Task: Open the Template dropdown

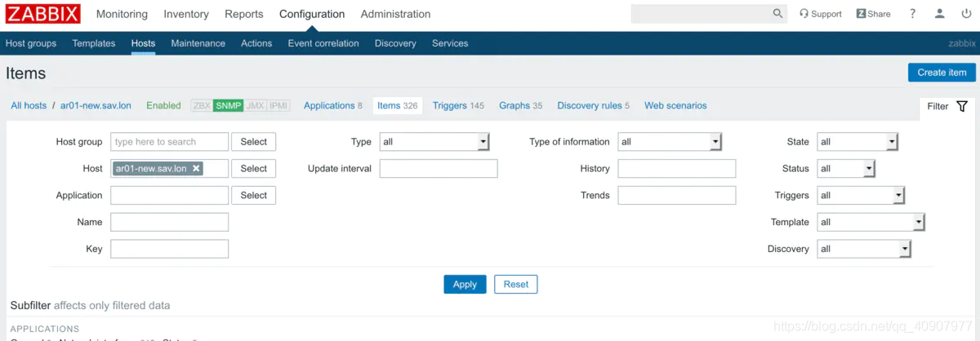Action: [871, 222]
